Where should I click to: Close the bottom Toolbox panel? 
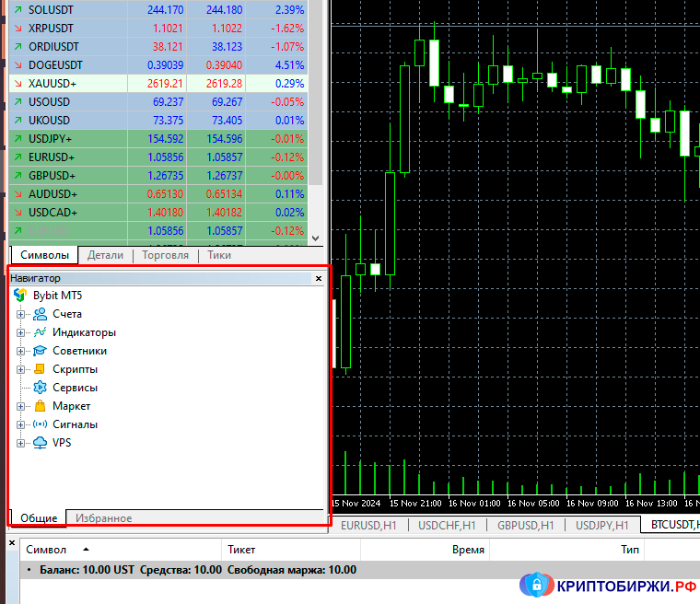coord(12,543)
